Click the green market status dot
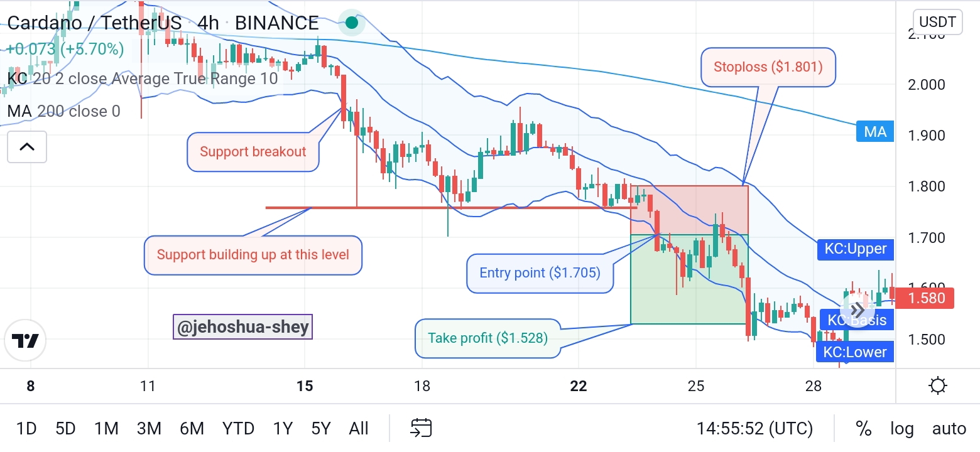 (352, 23)
